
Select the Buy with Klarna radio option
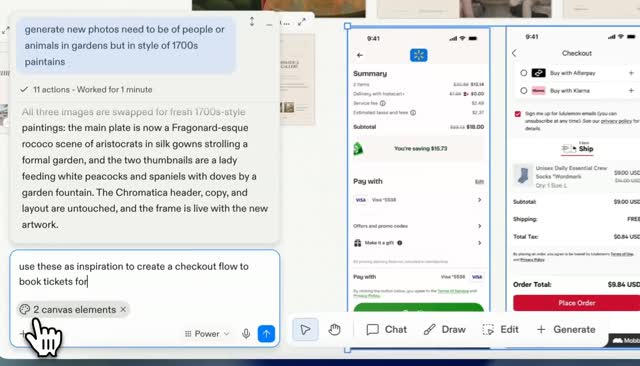[x=524, y=91]
